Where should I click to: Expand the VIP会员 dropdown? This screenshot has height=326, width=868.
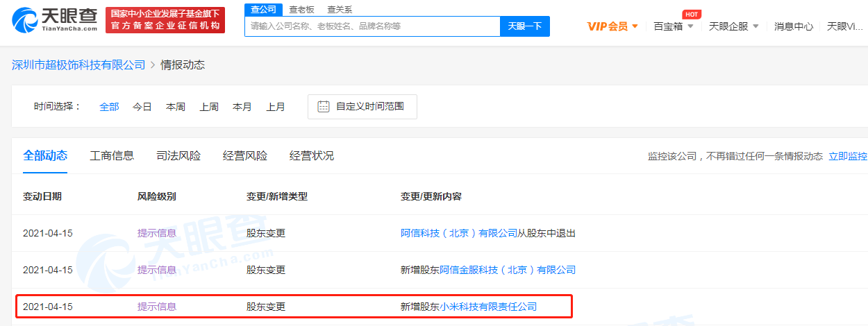point(612,26)
